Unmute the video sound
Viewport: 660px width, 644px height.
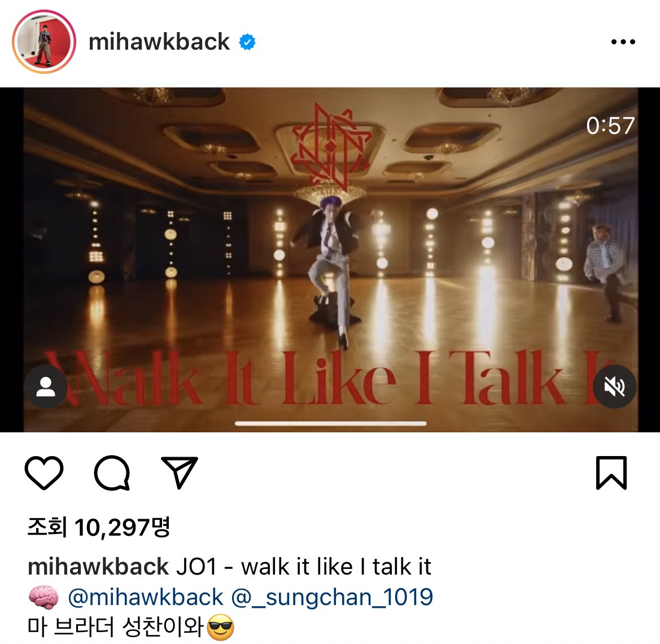[614, 387]
